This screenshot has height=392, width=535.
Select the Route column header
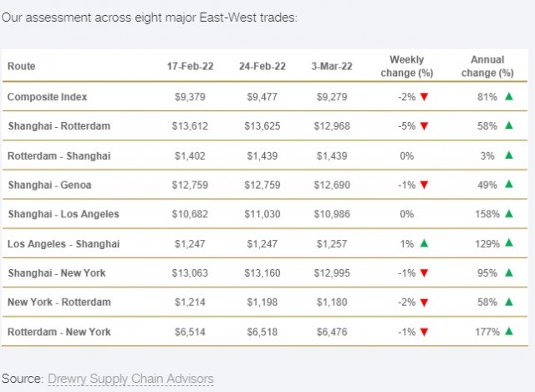coord(22,66)
